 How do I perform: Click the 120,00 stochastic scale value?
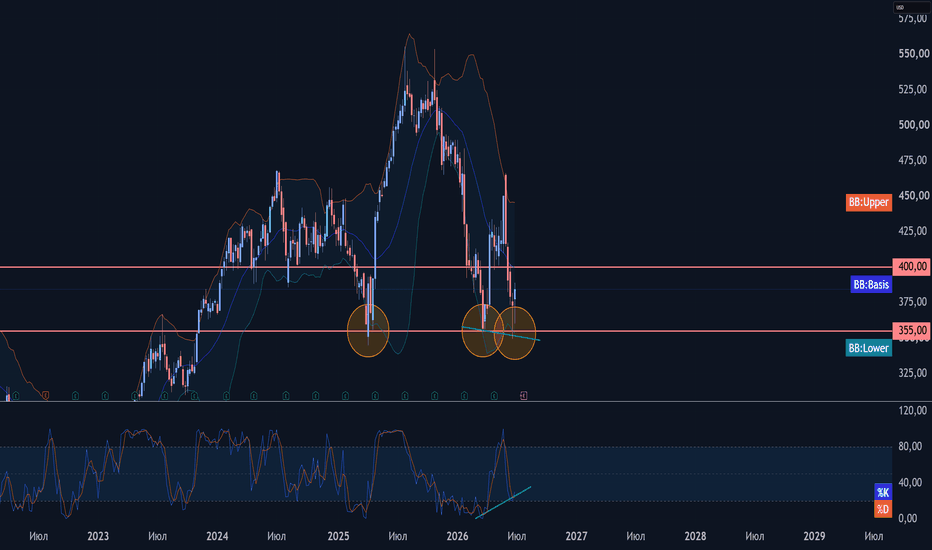[914, 410]
